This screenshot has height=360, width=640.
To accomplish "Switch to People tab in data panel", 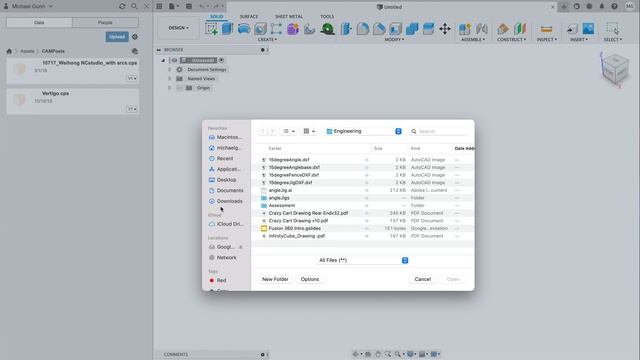I will point(105,22).
